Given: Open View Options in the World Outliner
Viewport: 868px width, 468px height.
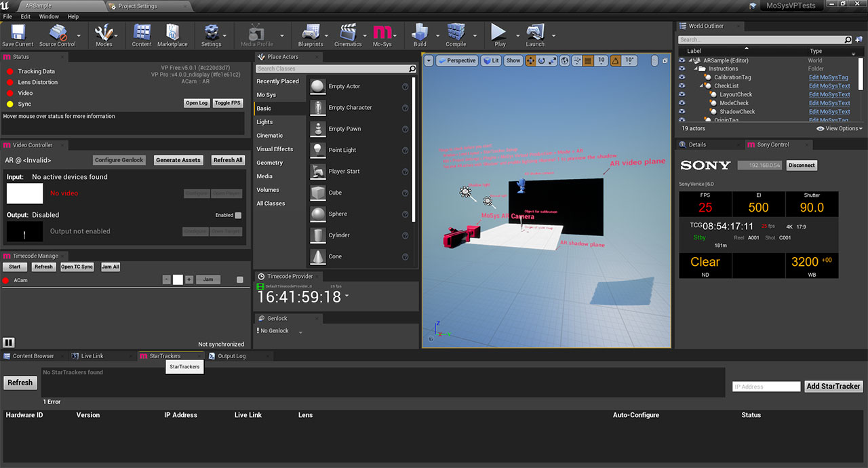Looking at the screenshot, I should click(840, 128).
